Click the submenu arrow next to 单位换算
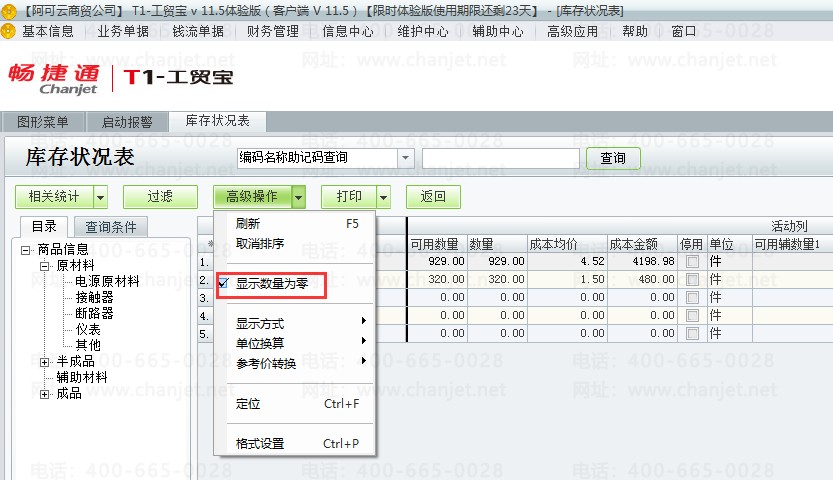 tap(363, 341)
